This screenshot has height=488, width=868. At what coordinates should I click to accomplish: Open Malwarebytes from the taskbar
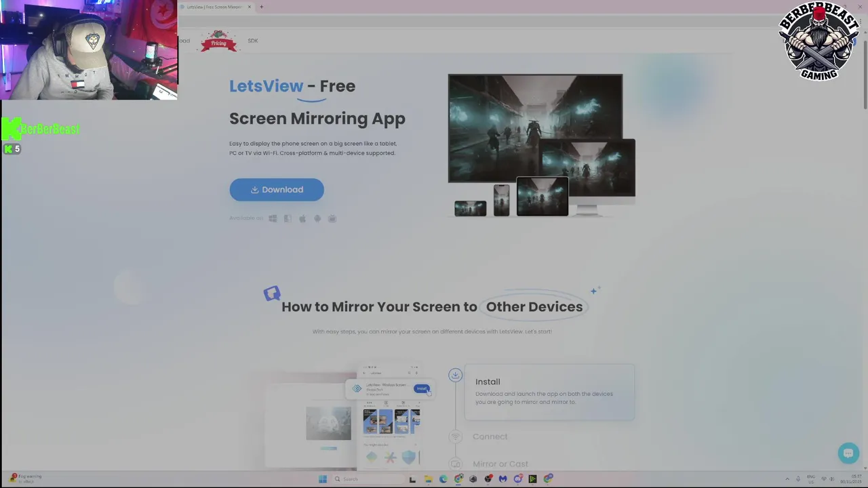click(x=502, y=479)
